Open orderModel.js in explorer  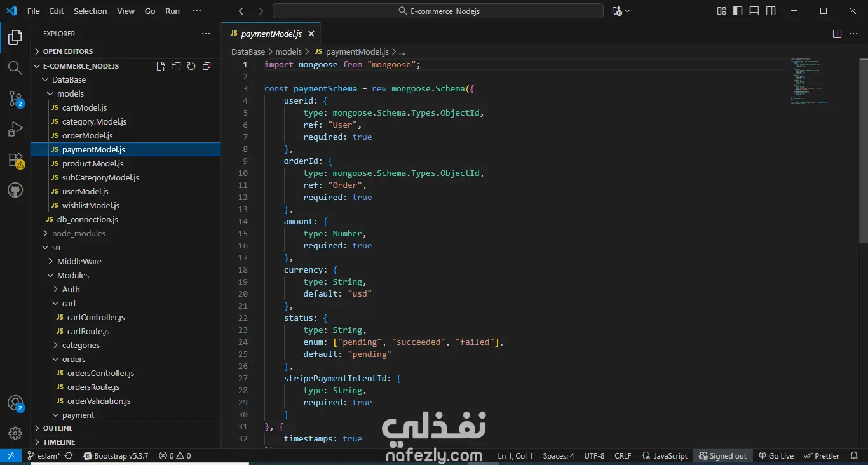126,136
